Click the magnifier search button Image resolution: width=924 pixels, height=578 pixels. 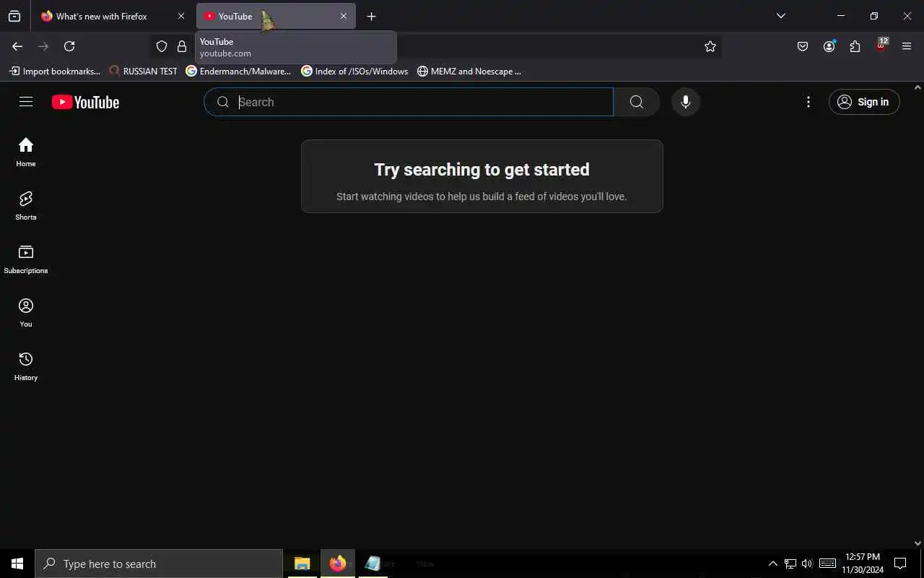[x=636, y=102]
